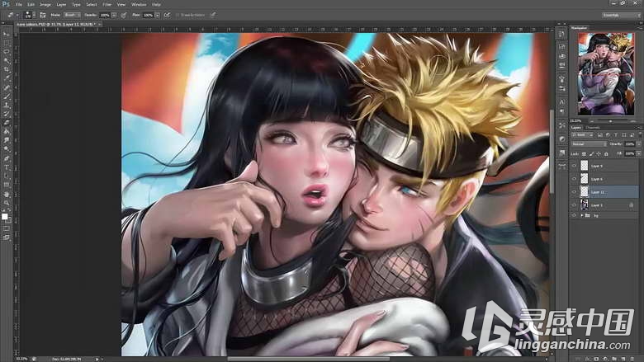
Task: Click the Navigator zoom slider
Action: [610, 121]
